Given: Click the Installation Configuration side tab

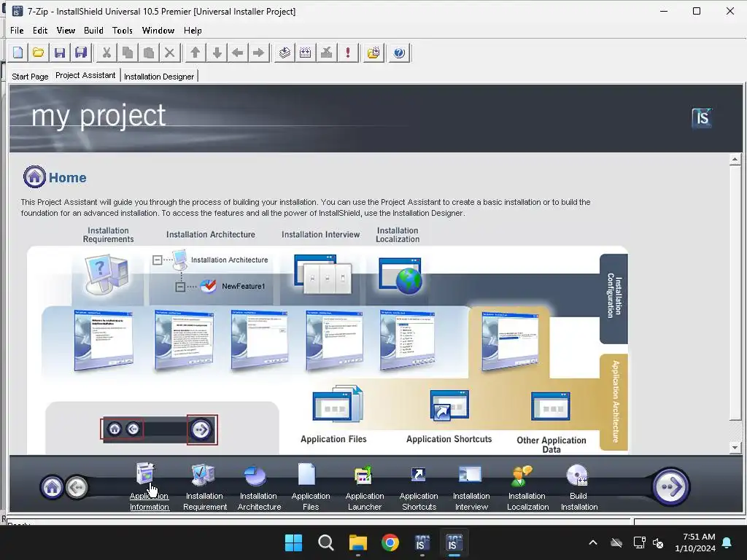Looking at the screenshot, I should click(614, 298).
